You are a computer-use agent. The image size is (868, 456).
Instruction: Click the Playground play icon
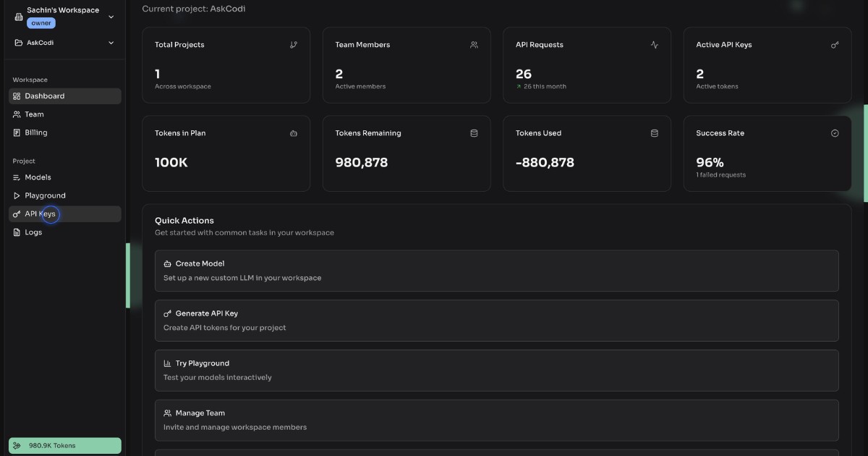[x=17, y=195]
